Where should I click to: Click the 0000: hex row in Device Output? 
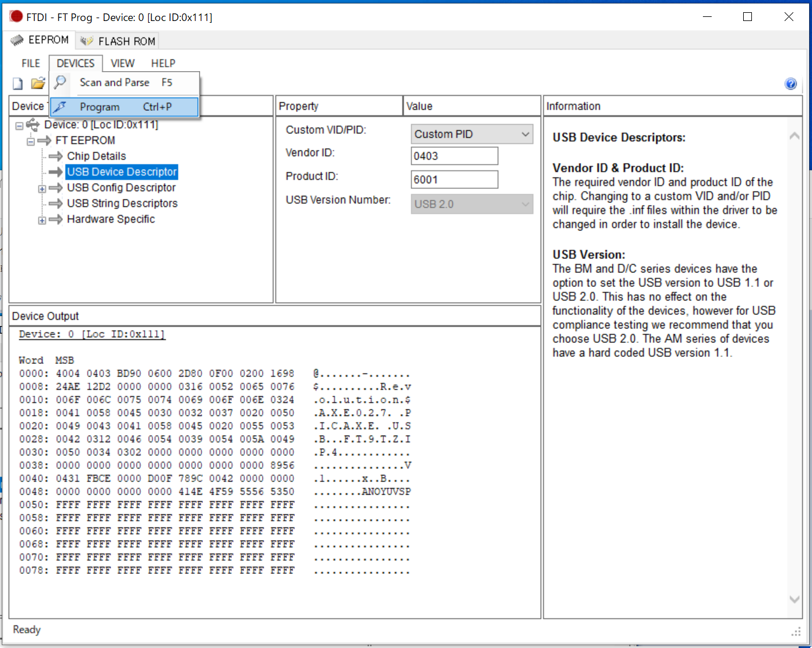coord(215,373)
